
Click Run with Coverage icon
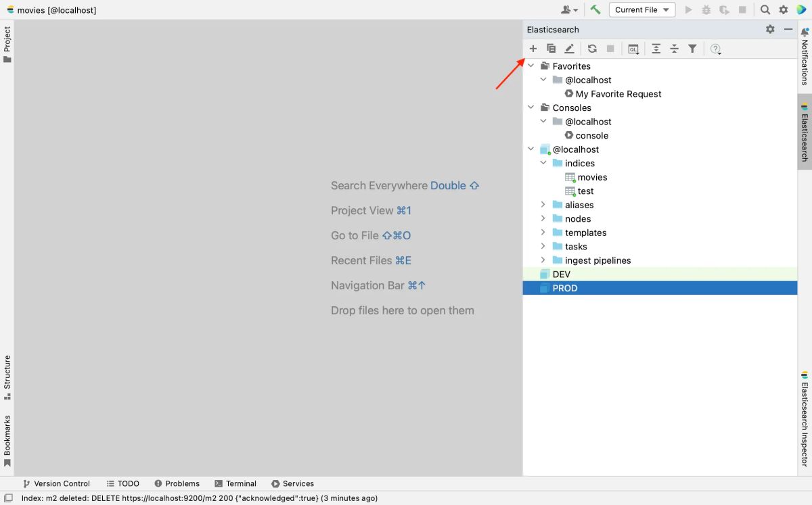(x=724, y=9)
